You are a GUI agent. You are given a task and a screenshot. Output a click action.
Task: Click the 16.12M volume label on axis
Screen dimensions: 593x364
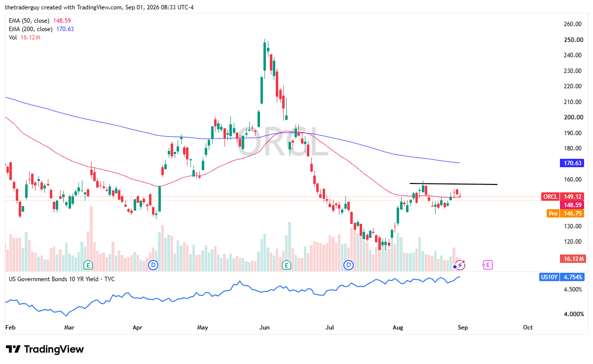[x=573, y=259]
